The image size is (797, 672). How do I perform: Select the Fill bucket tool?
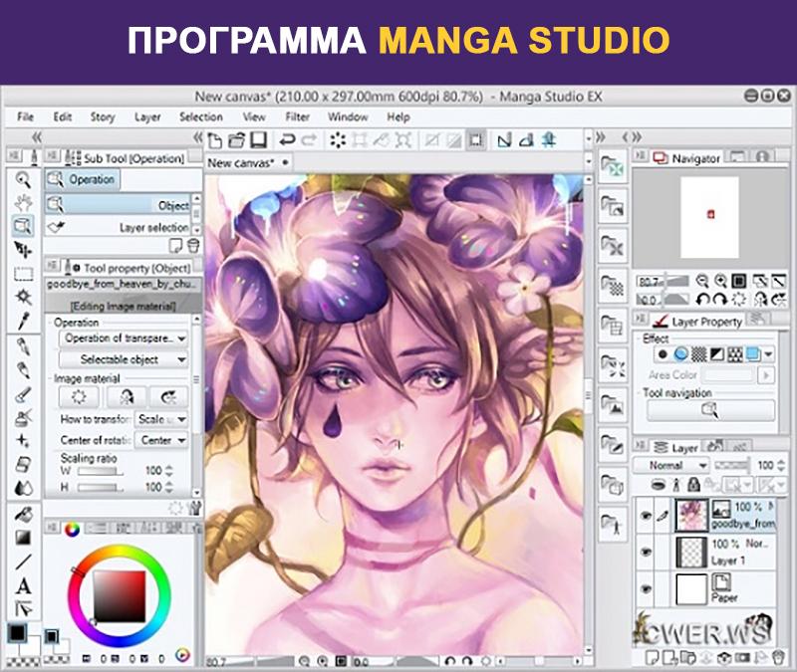(x=23, y=515)
